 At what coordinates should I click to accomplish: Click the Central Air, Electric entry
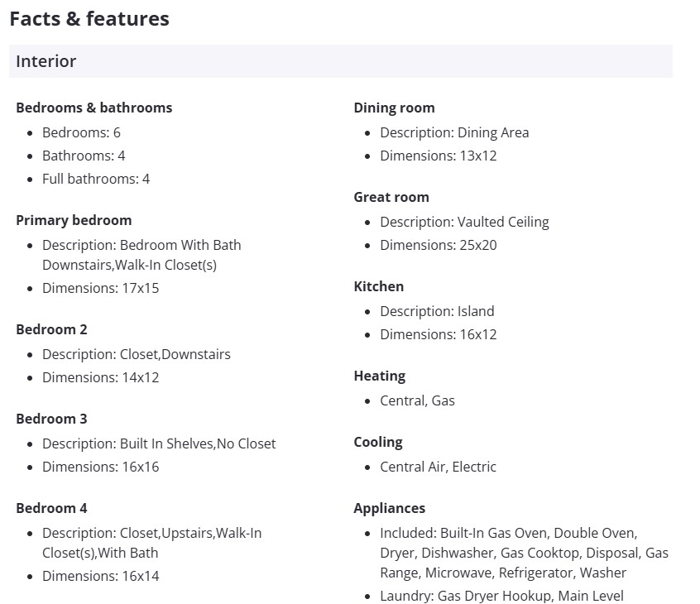pos(438,467)
